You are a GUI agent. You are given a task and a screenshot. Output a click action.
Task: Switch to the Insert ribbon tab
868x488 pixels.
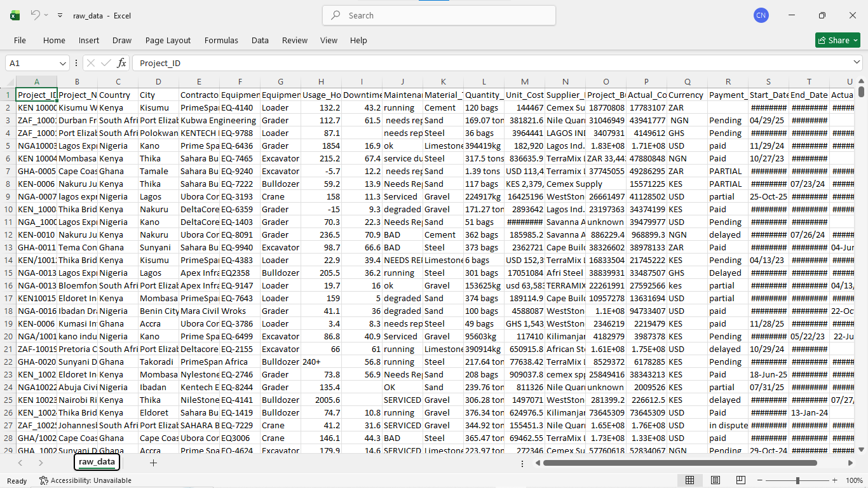point(89,40)
